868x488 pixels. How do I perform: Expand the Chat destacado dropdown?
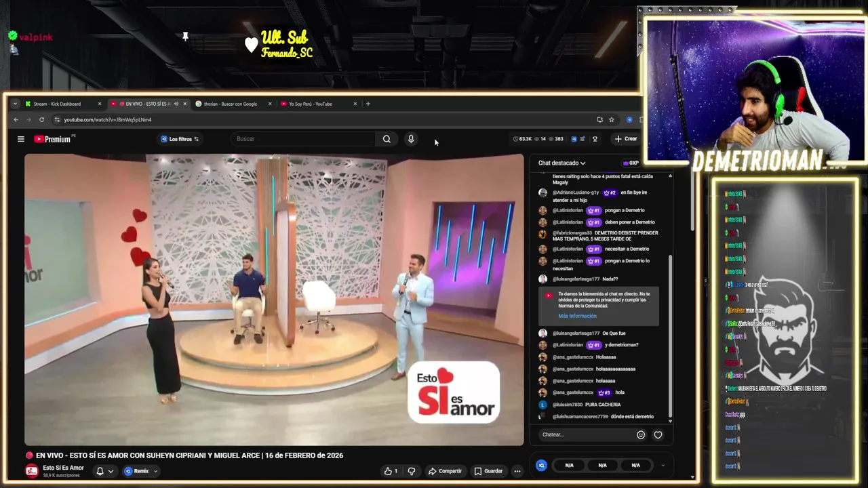(562, 163)
